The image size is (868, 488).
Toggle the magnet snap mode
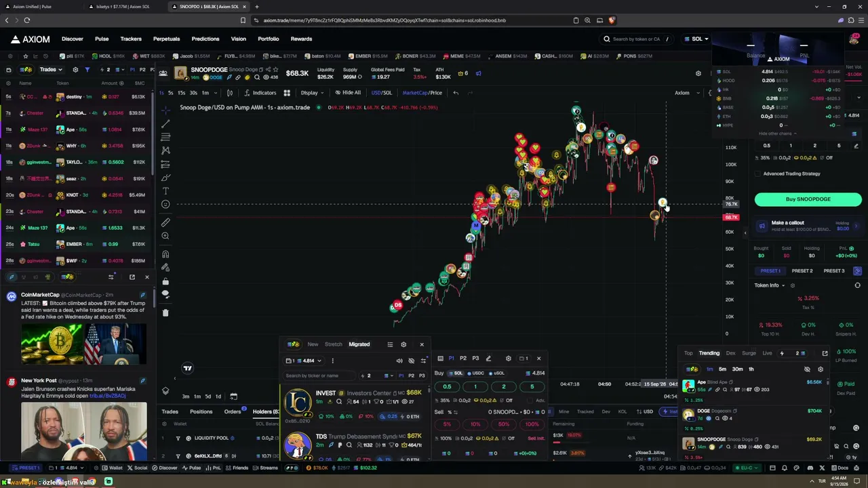point(165,254)
